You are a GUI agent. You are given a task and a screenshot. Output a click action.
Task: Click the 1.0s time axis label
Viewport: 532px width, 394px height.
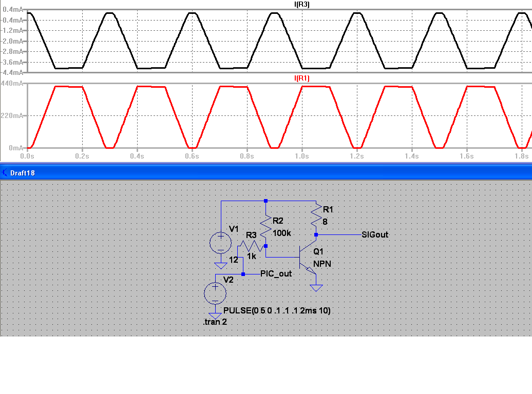pyautogui.click(x=302, y=156)
